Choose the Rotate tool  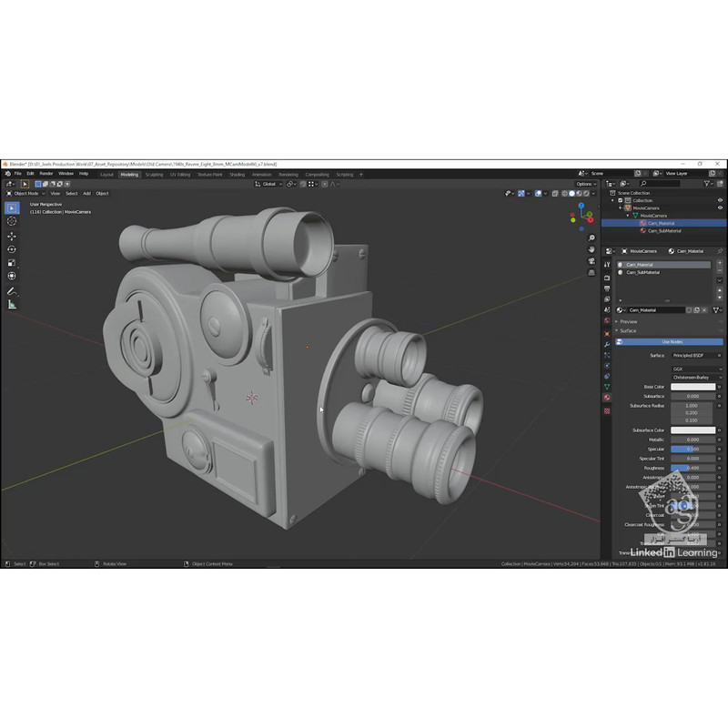pyautogui.click(x=12, y=249)
